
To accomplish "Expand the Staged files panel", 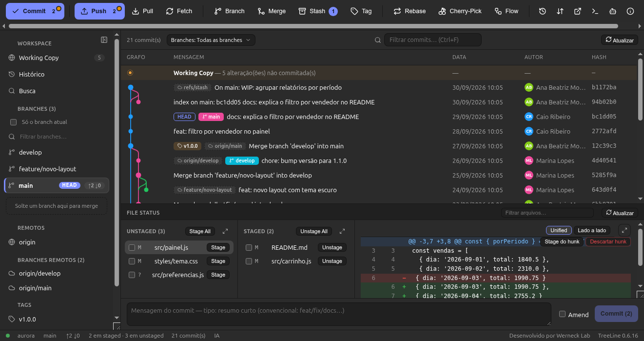I will [x=342, y=231].
